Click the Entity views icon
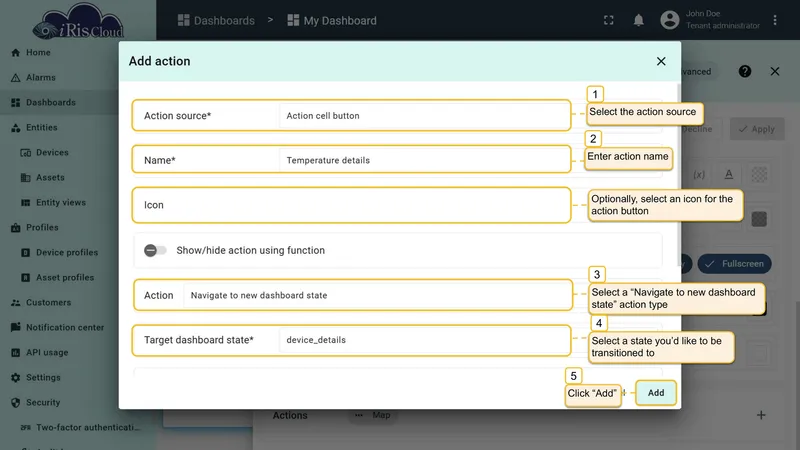The width and height of the screenshot is (800, 450). pos(26,203)
